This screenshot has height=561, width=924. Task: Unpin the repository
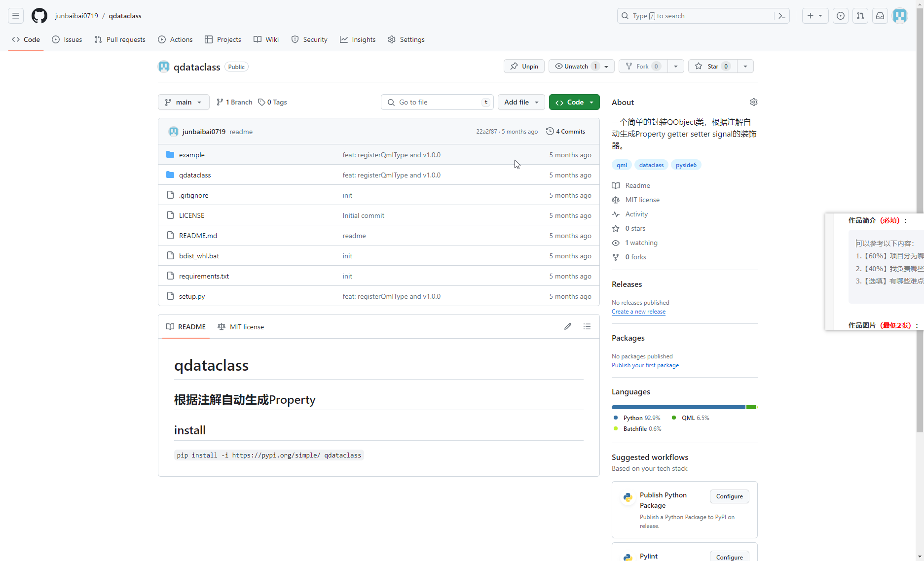pyautogui.click(x=524, y=66)
